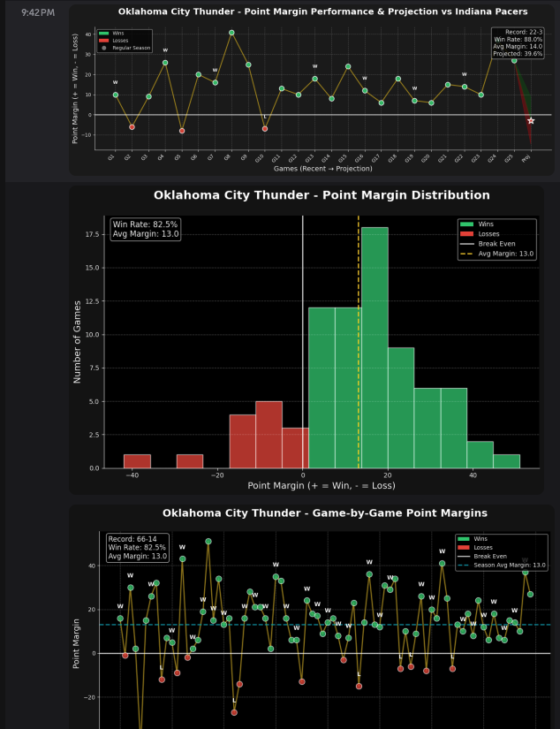Image resolution: width=560 pixels, height=729 pixels.
Task: Click the 'Break Even' legend entry in histogram
Action: click(x=488, y=244)
